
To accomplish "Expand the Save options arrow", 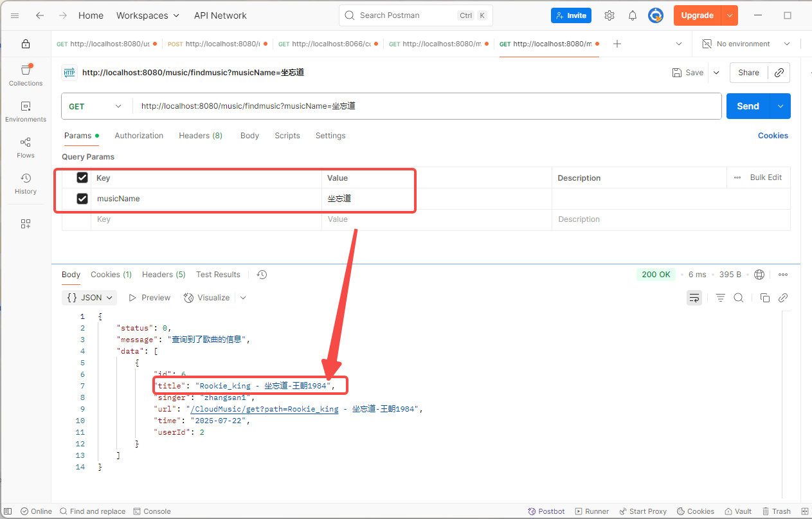I will click(x=716, y=73).
